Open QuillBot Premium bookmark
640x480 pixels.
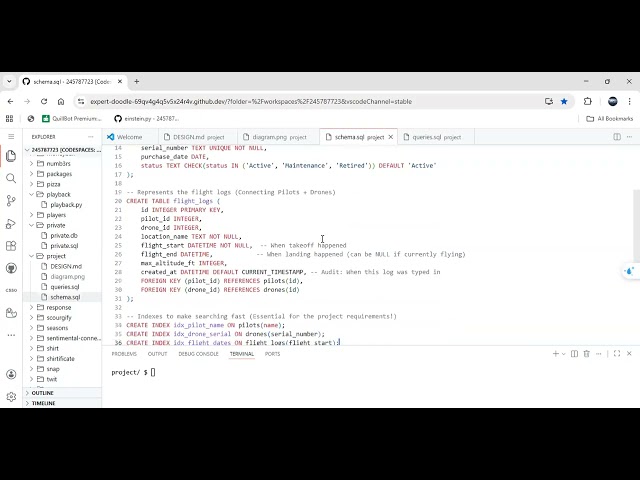71,118
